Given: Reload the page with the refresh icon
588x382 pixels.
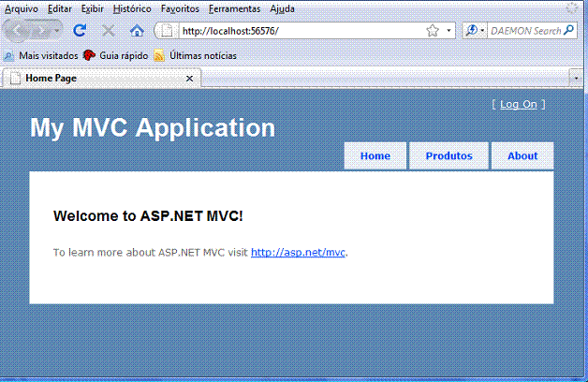Looking at the screenshot, I should click(80, 30).
